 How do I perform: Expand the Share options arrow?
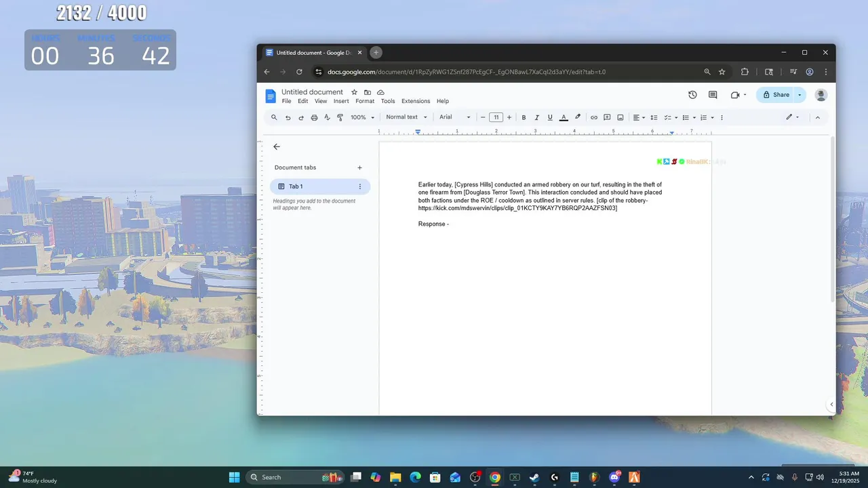(800, 95)
